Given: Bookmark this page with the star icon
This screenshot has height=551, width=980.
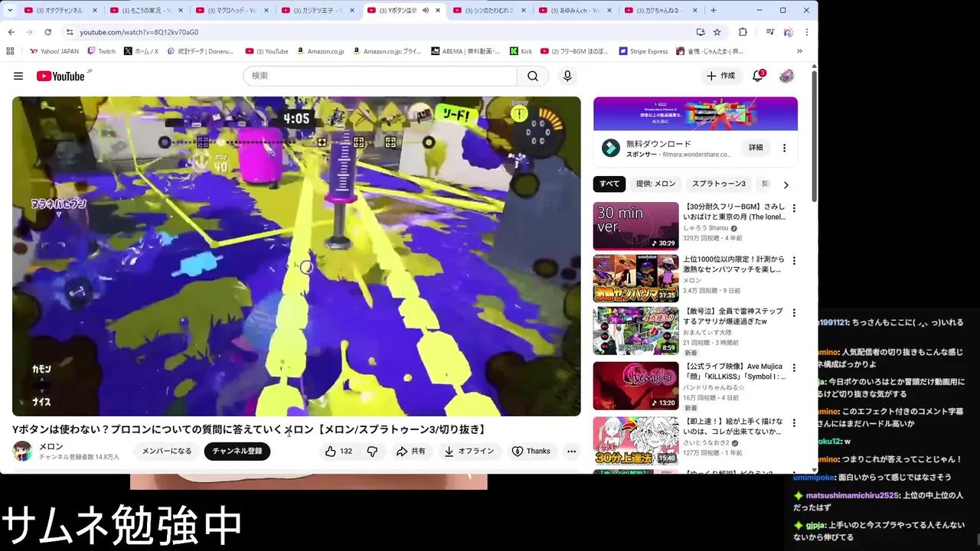Looking at the screenshot, I should coord(717,32).
